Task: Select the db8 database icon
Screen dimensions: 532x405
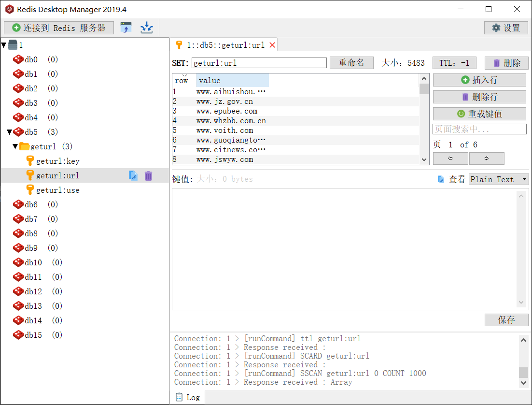Action: tap(18, 233)
